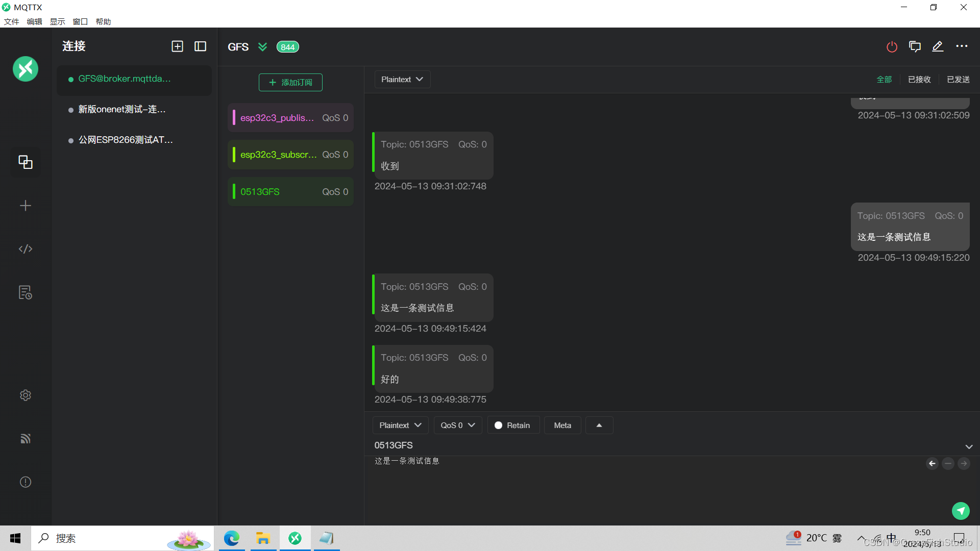Open the message view Plaintext format dropdown
980x551 pixels.
[x=402, y=80]
